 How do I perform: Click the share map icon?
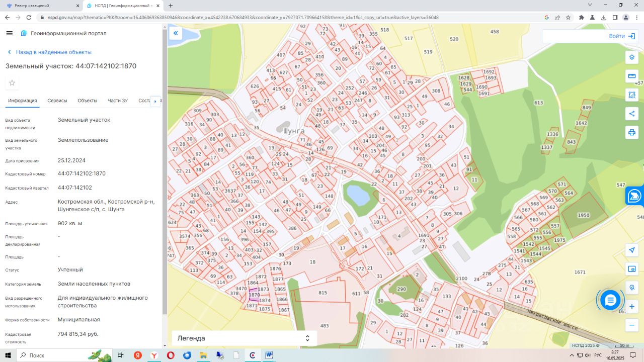point(632,114)
